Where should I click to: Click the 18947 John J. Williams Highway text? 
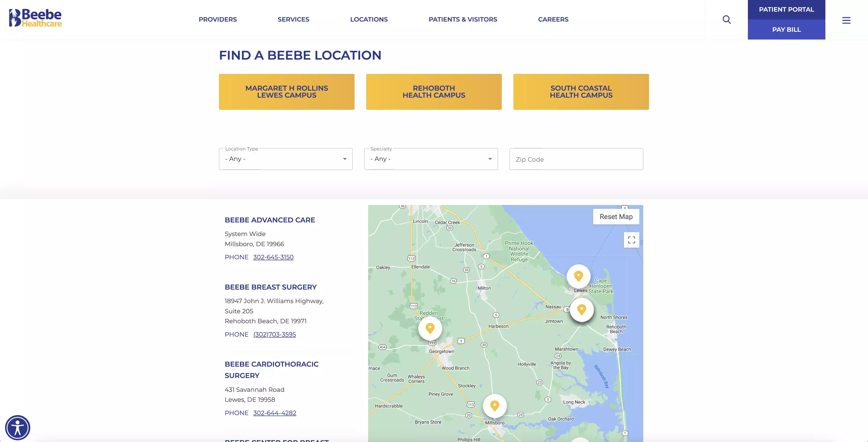[x=274, y=301]
